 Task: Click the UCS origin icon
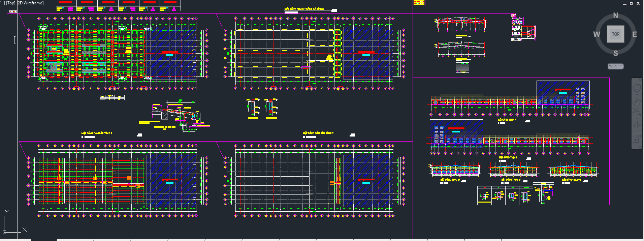click(x=4, y=232)
